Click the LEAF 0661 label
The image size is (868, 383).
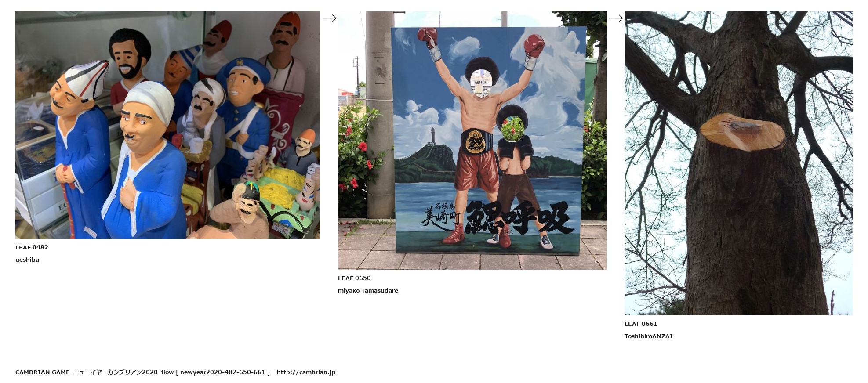coord(641,324)
